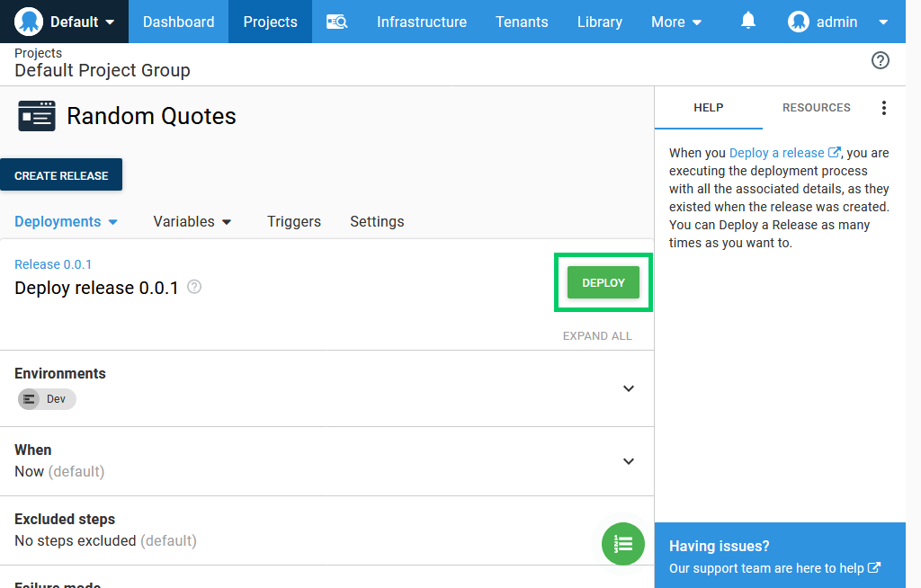
Task: Click the green DEPLOY button
Action: click(x=604, y=282)
